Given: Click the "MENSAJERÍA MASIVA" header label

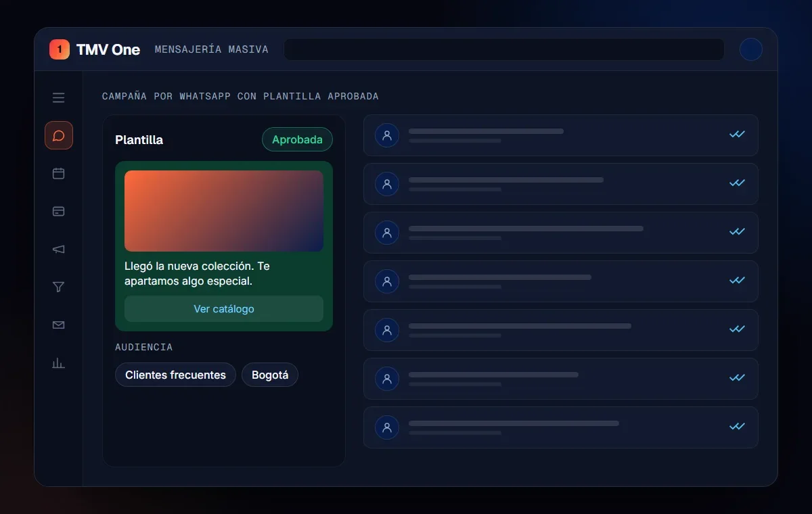Looking at the screenshot, I should tap(212, 49).
